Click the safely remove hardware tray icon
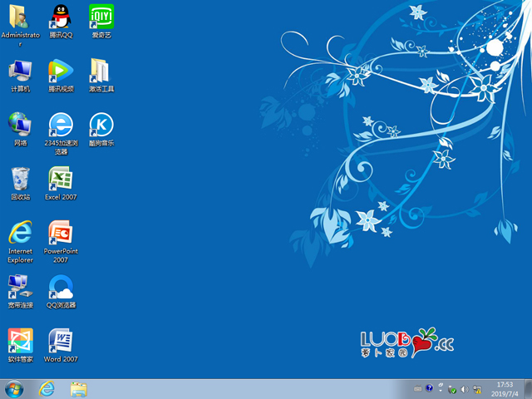 (452, 390)
